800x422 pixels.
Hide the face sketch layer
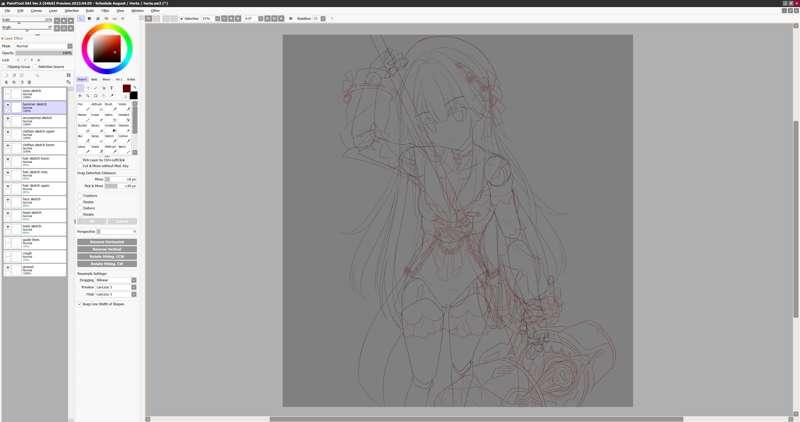(x=8, y=200)
